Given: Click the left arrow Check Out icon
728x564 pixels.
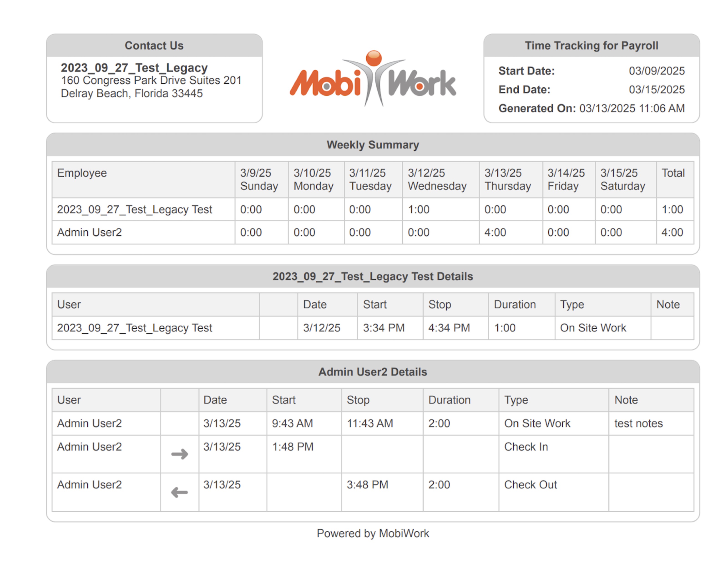Looking at the screenshot, I should pyautogui.click(x=179, y=492).
